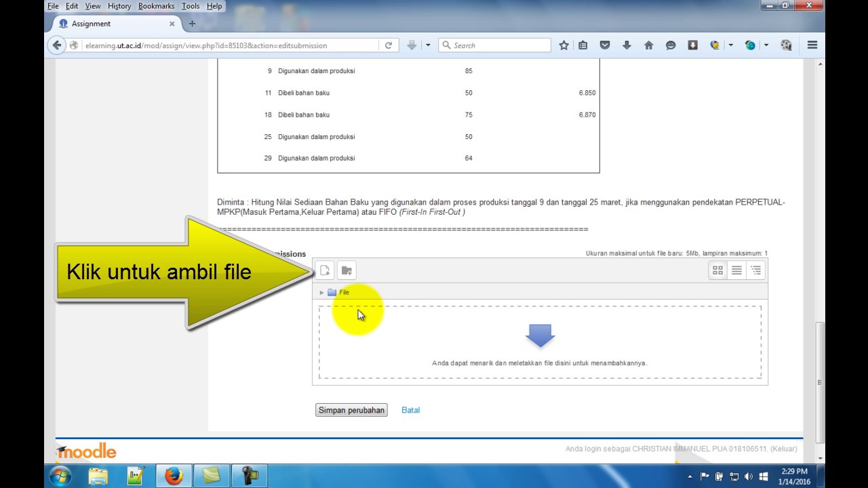Switch file manager to icon grid view
This screenshot has height=488, width=868.
[717, 270]
